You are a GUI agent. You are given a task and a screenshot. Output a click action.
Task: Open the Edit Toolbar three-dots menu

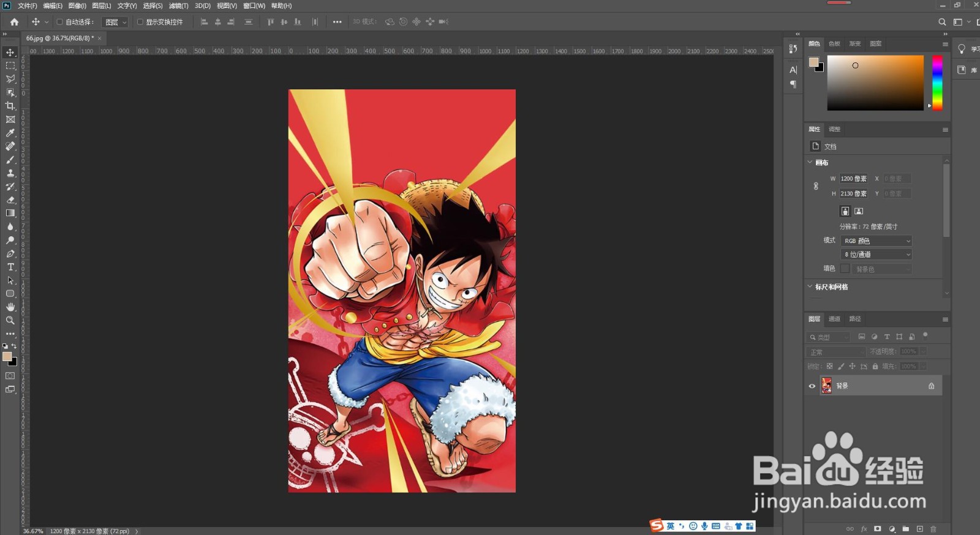(x=10, y=334)
